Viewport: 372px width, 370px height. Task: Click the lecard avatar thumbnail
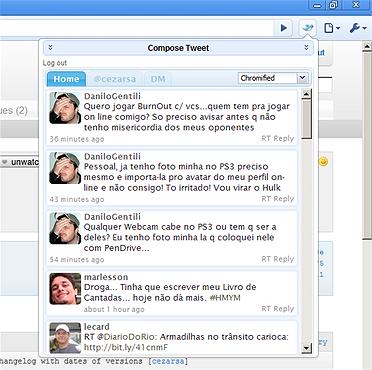coord(65,338)
